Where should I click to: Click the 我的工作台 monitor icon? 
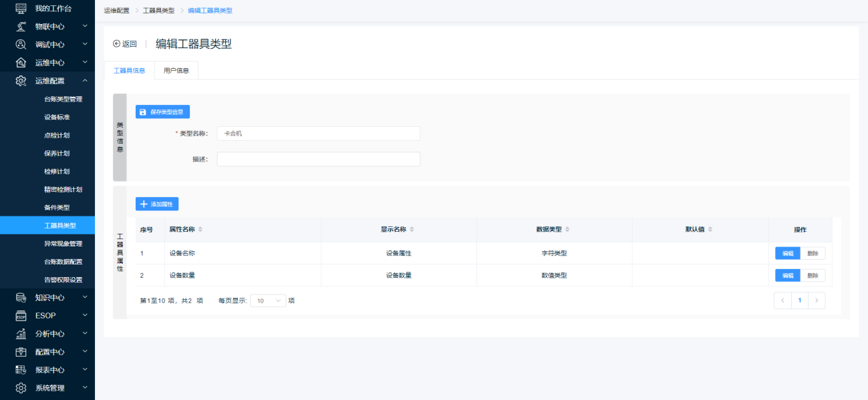(21, 8)
